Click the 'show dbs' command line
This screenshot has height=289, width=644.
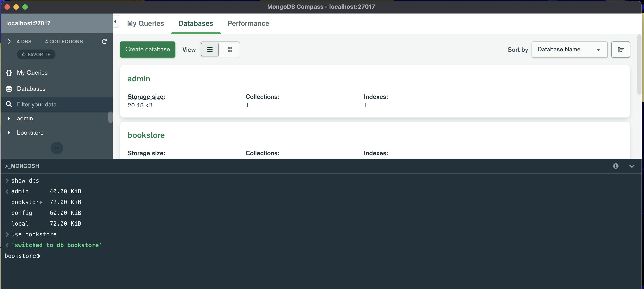point(25,181)
